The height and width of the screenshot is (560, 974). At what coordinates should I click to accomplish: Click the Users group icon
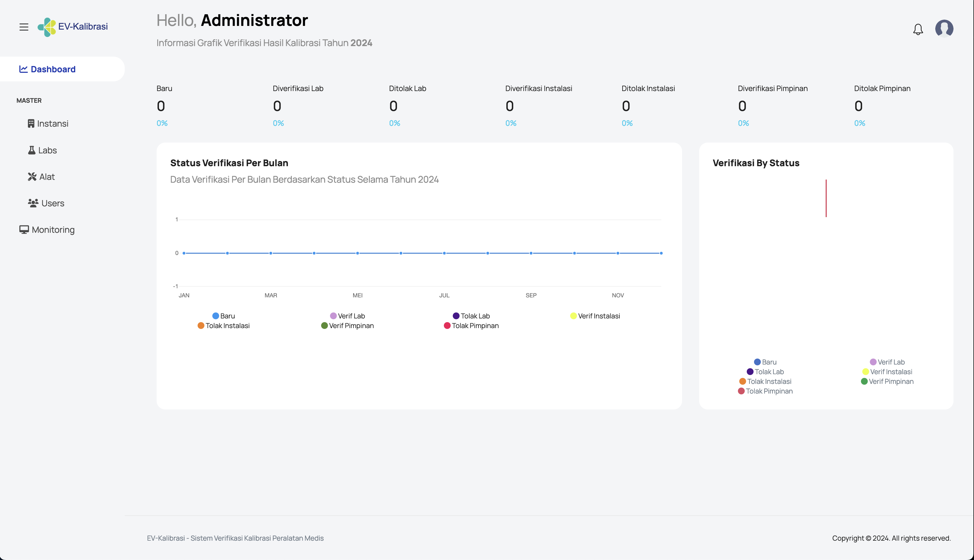pos(33,203)
